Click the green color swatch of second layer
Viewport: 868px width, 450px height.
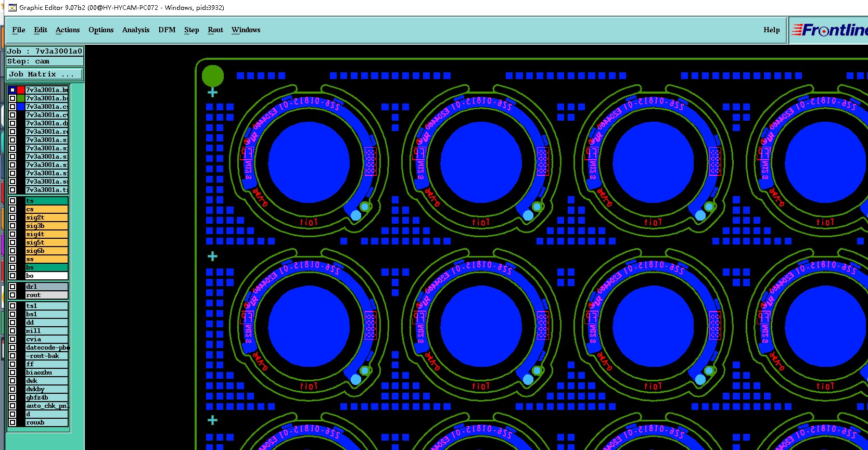(21, 98)
